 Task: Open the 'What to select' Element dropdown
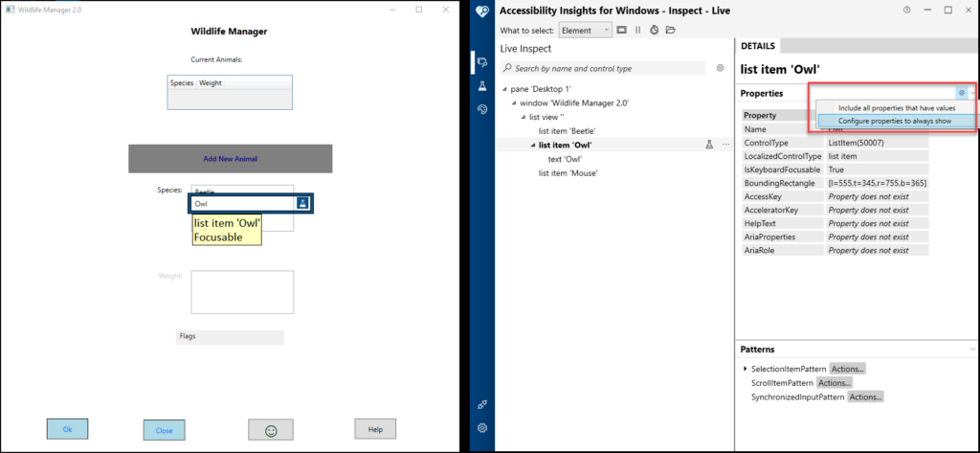coord(585,30)
